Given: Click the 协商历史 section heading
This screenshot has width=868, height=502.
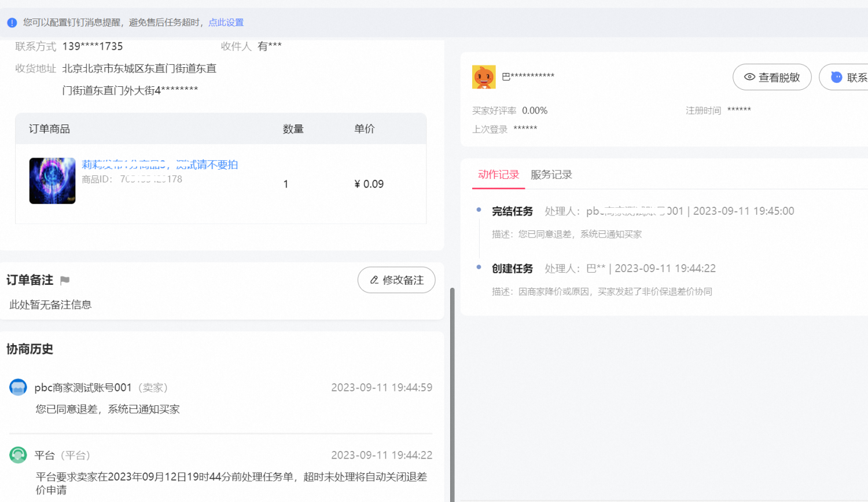Looking at the screenshot, I should (30, 349).
